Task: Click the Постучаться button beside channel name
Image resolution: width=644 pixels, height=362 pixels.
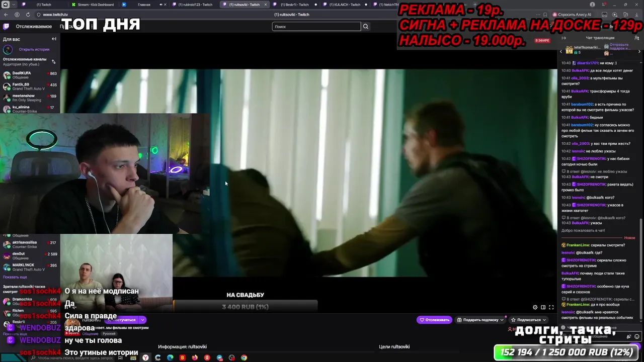Action: click(121, 320)
